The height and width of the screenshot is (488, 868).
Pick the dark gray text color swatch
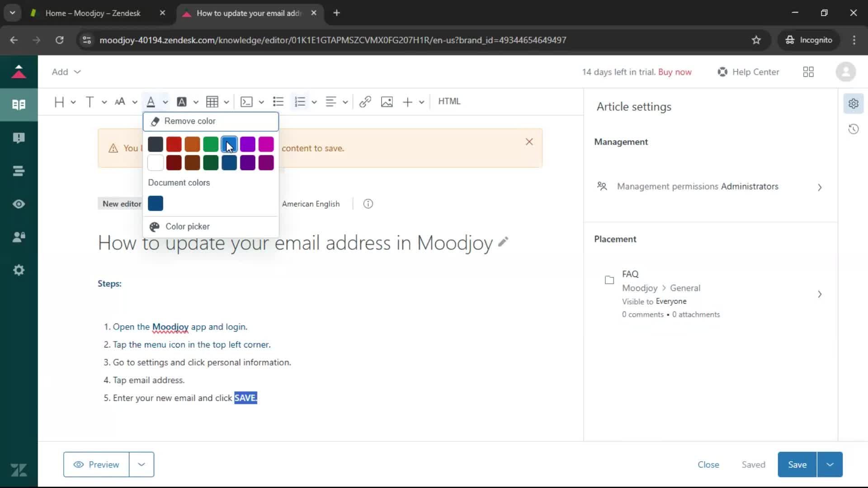click(156, 144)
